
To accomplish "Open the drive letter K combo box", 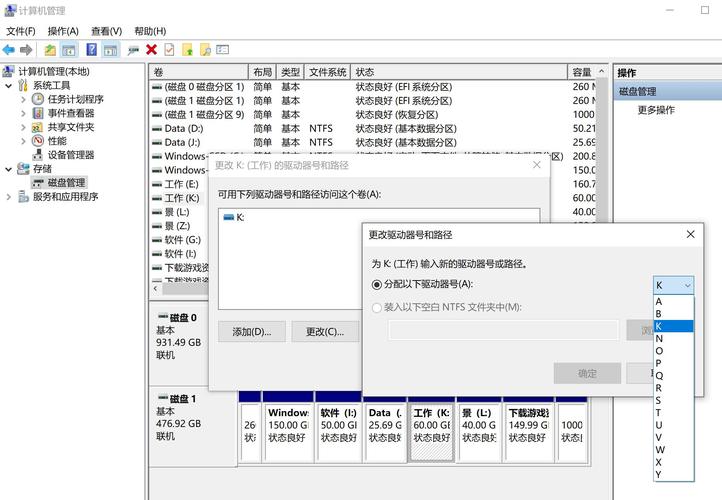I will (673, 285).
